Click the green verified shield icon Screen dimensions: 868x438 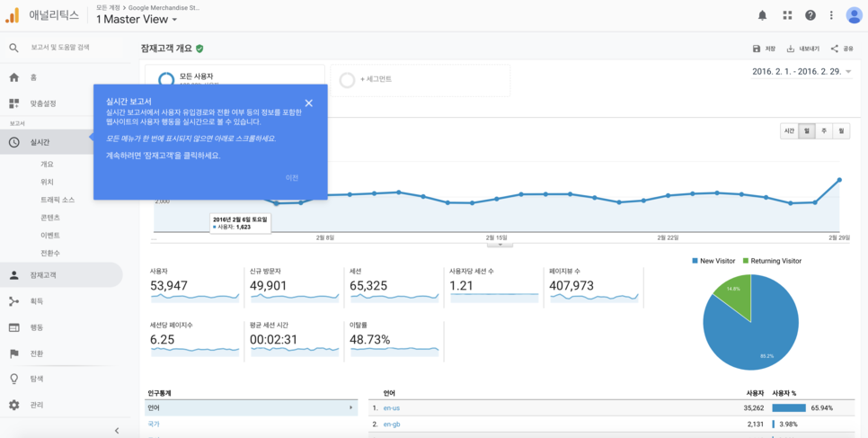[199, 49]
